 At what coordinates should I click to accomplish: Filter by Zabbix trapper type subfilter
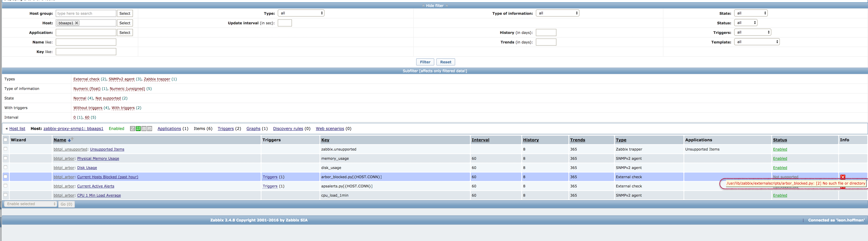pyautogui.click(x=157, y=79)
